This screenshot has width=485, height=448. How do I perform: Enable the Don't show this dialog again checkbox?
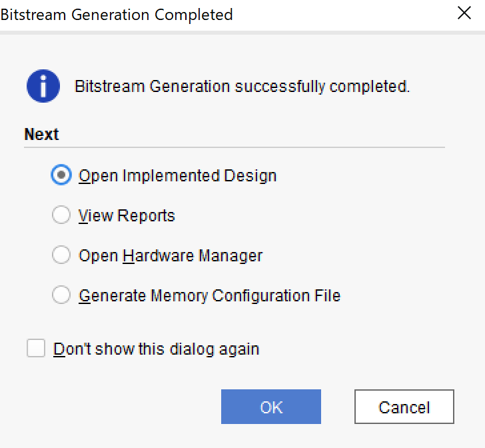point(36,348)
